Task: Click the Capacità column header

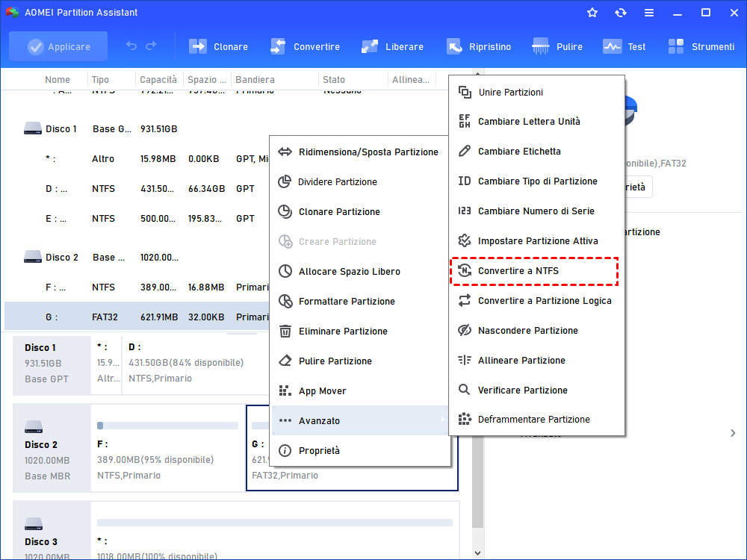Action: coord(158,80)
